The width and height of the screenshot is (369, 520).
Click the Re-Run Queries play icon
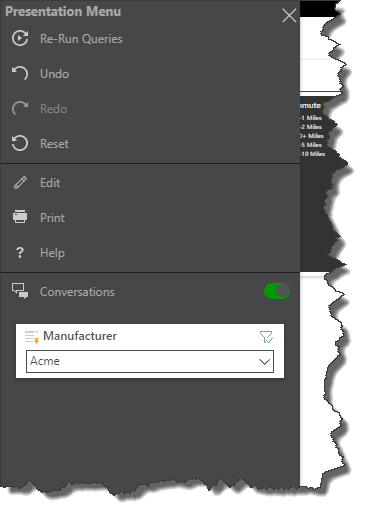[20, 38]
